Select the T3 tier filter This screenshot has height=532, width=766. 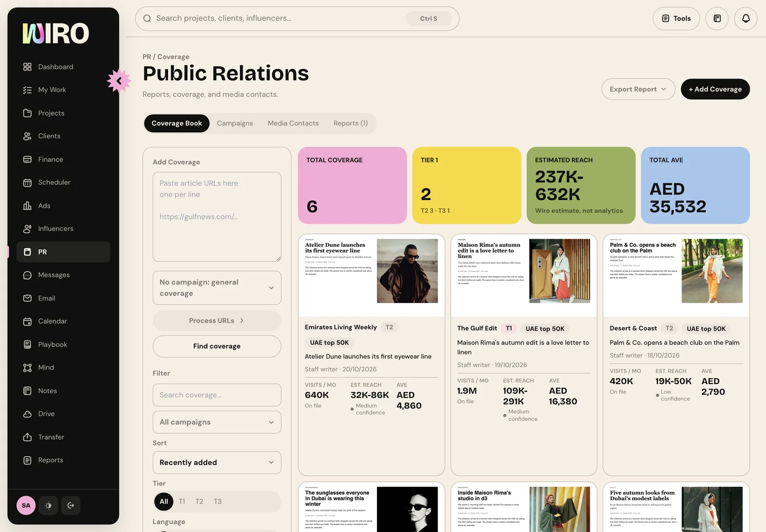click(218, 501)
